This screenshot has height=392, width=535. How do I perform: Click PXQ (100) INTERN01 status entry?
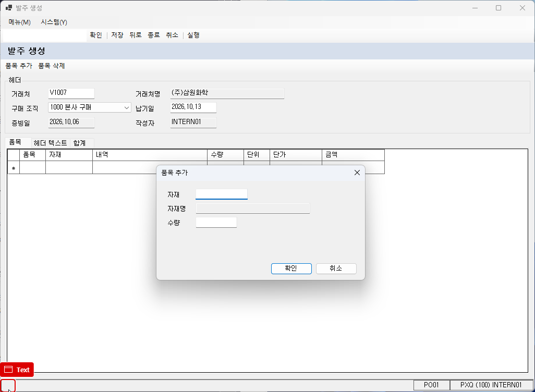point(491,385)
